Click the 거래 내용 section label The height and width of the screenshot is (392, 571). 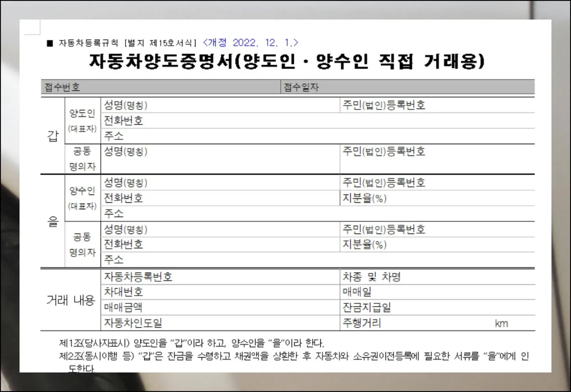coord(71,300)
